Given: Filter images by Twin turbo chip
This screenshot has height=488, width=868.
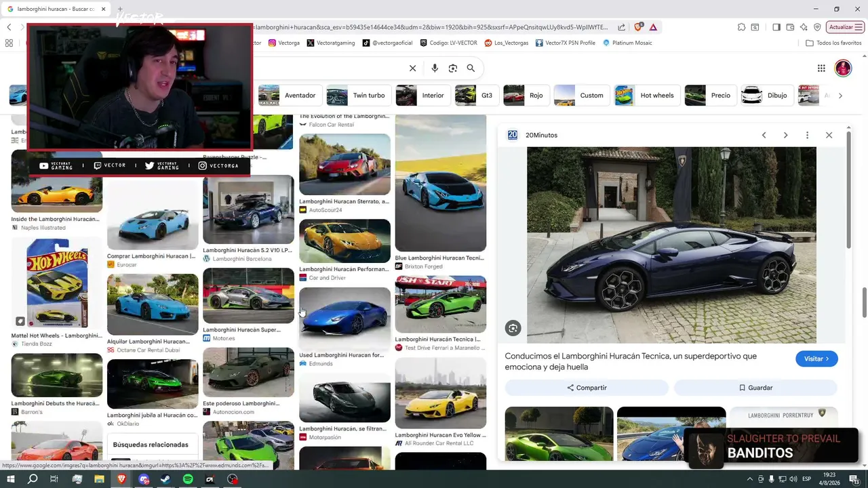Looking at the screenshot, I should click(x=357, y=96).
